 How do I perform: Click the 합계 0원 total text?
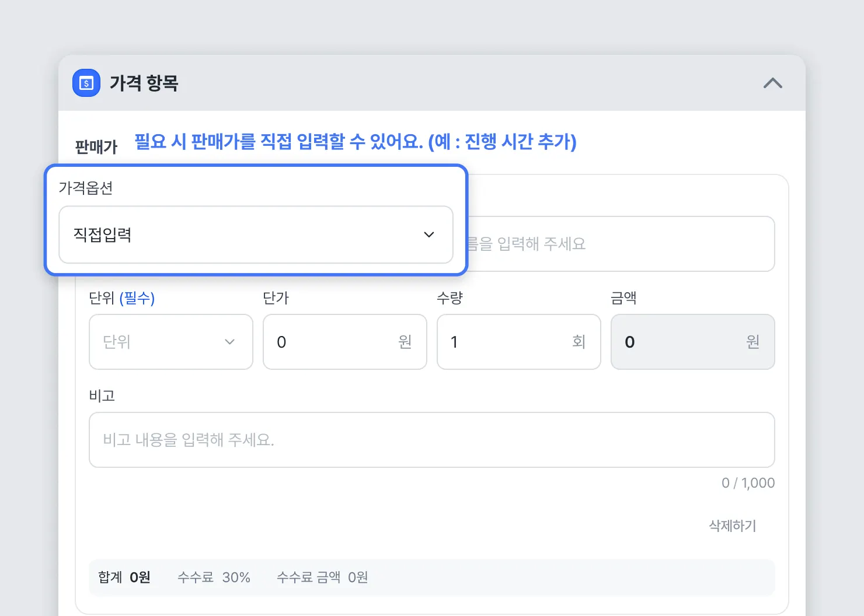pyautogui.click(x=124, y=577)
